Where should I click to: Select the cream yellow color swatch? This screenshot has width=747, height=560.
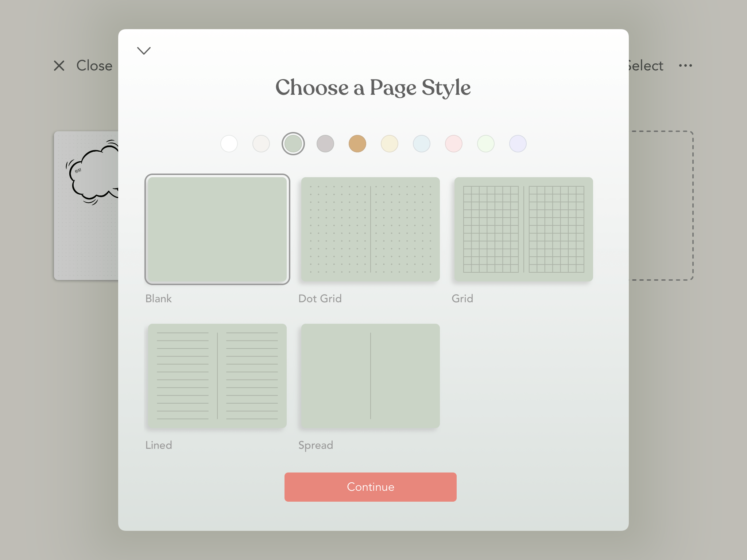tap(390, 144)
